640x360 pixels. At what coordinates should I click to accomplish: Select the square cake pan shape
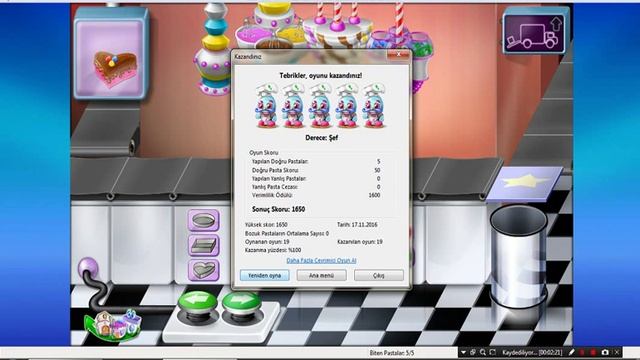point(203,245)
